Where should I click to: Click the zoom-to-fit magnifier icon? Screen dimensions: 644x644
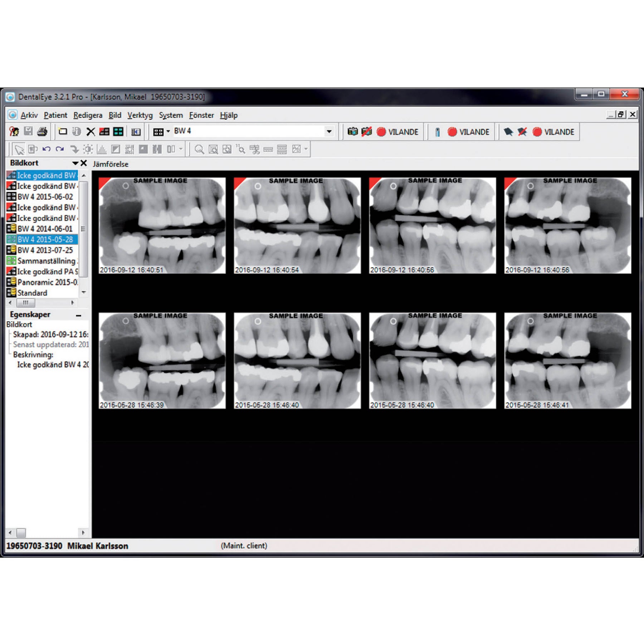coord(213,149)
